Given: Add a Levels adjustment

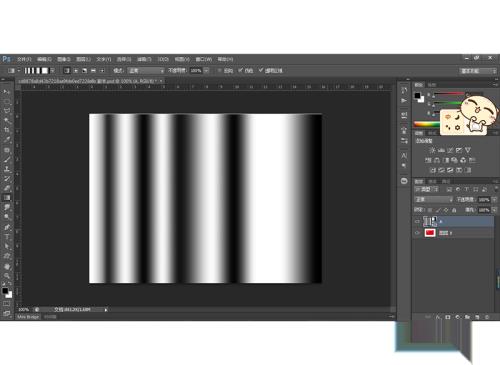Looking at the screenshot, I should 441,150.
